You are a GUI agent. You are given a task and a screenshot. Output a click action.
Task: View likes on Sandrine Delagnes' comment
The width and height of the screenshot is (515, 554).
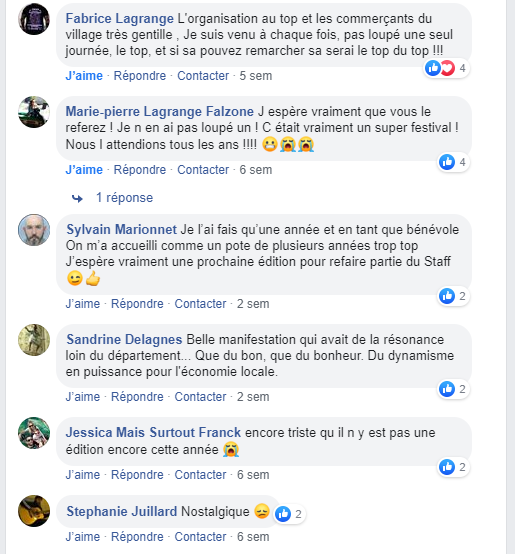coord(454,389)
